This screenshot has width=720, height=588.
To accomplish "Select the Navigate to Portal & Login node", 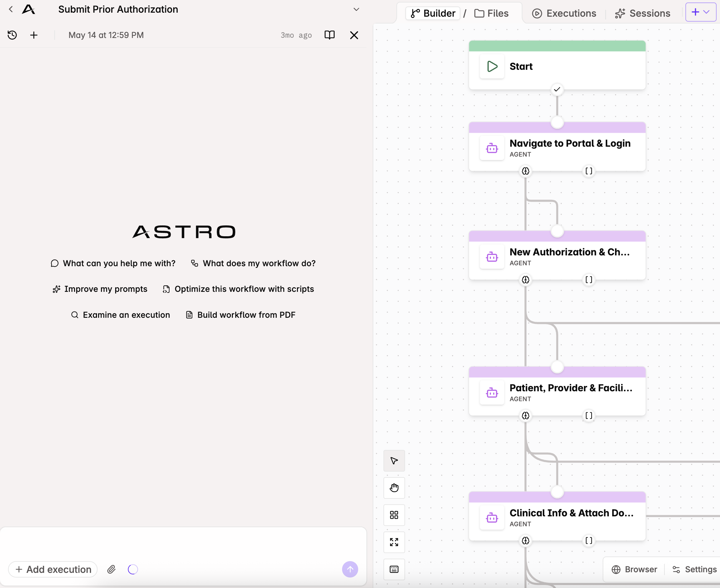I will (557, 147).
